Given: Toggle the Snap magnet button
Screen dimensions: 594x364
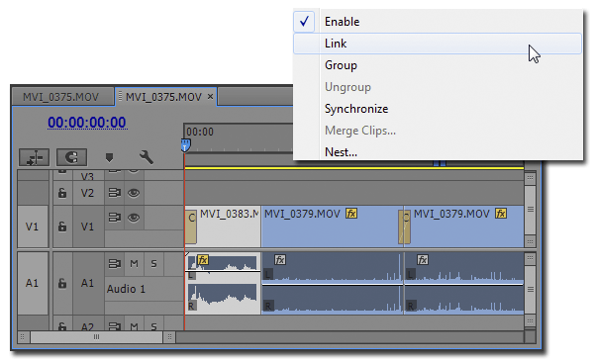Looking at the screenshot, I should 71,157.
